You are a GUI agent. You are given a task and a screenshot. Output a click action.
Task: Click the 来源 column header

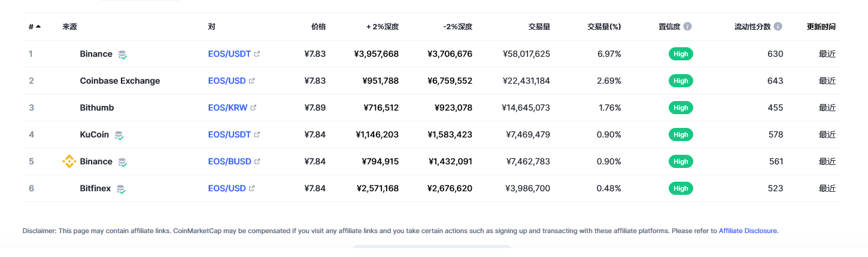(x=69, y=27)
